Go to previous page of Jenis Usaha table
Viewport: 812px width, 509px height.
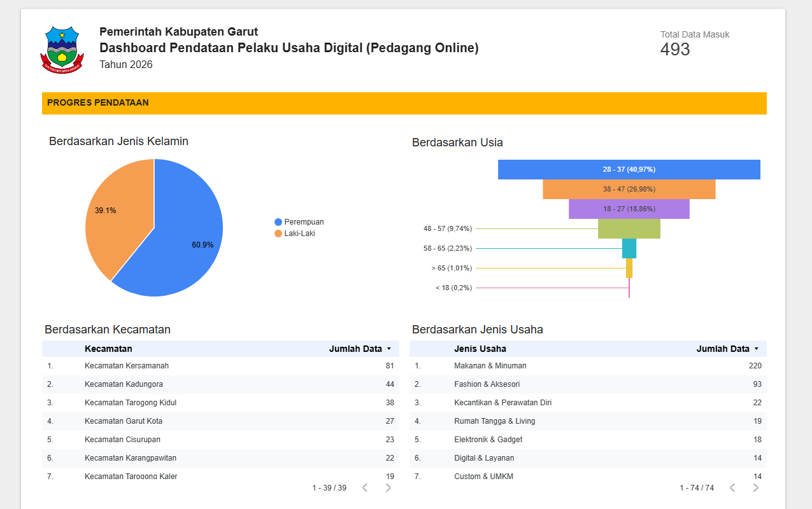coord(732,488)
